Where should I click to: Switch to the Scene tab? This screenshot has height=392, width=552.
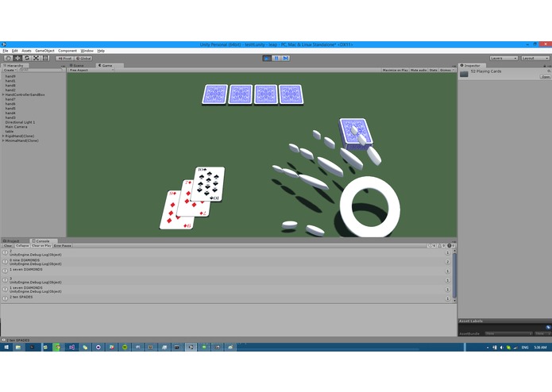coord(77,65)
